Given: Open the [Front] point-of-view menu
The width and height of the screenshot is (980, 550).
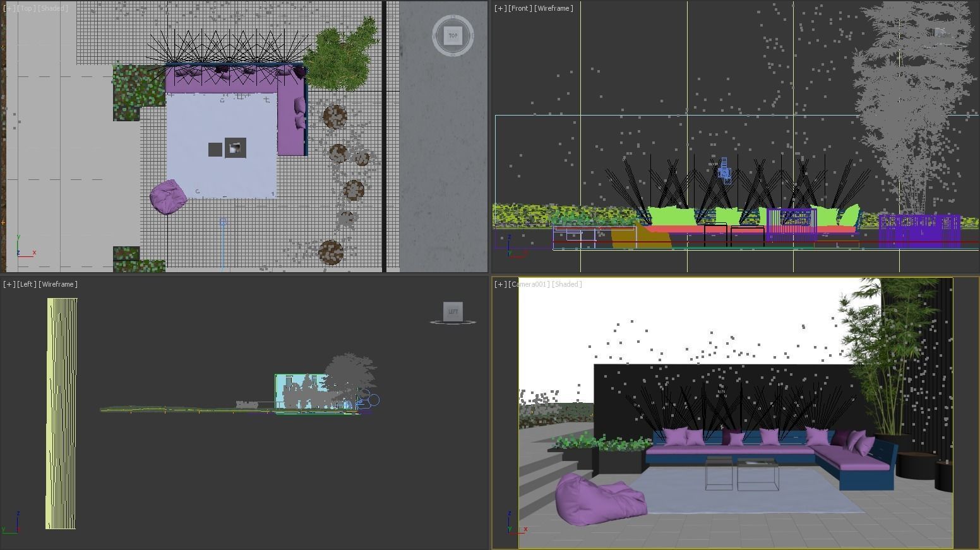Looking at the screenshot, I should tap(520, 8).
